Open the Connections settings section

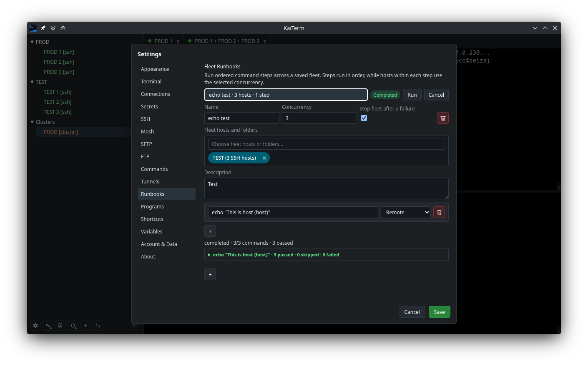[166, 94]
